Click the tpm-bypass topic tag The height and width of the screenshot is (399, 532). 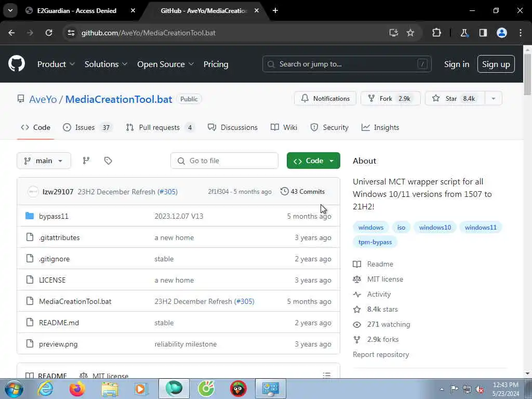375,242
